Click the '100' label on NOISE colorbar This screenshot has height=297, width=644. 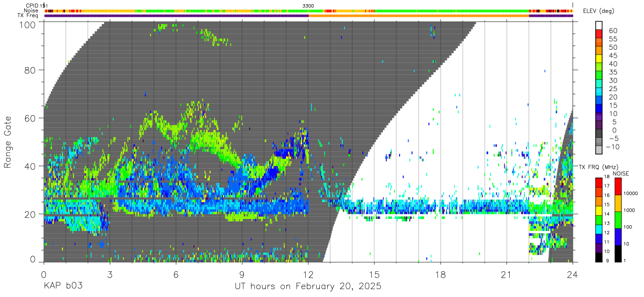coord(628,227)
